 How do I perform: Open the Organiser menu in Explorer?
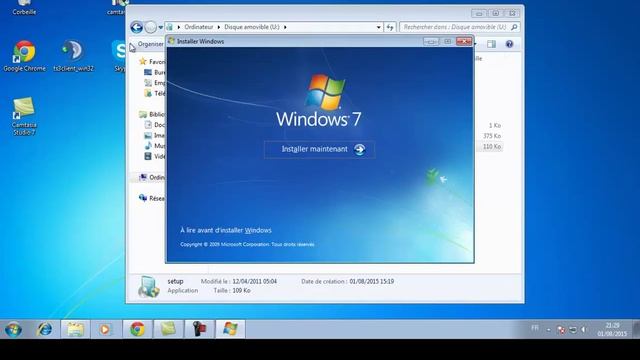[x=151, y=44]
